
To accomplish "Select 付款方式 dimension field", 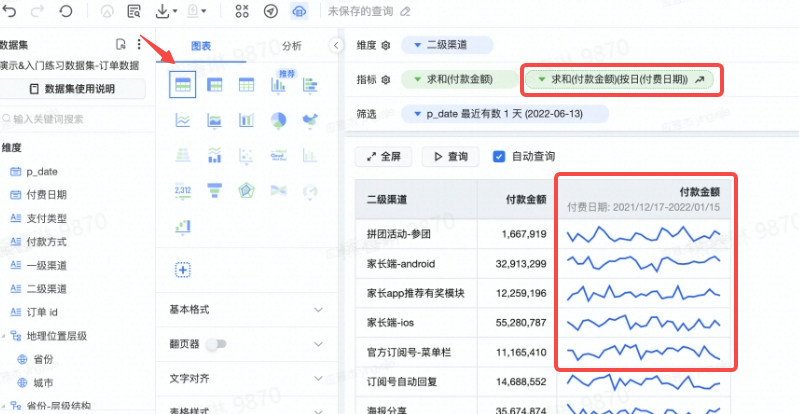I will (x=46, y=242).
